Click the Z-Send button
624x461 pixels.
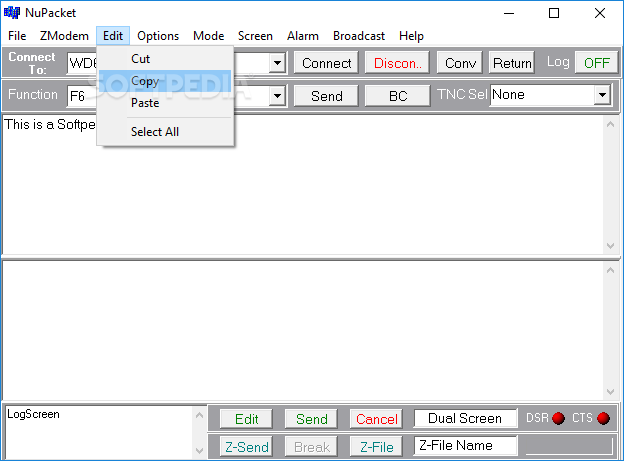pyautogui.click(x=246, y=447)
